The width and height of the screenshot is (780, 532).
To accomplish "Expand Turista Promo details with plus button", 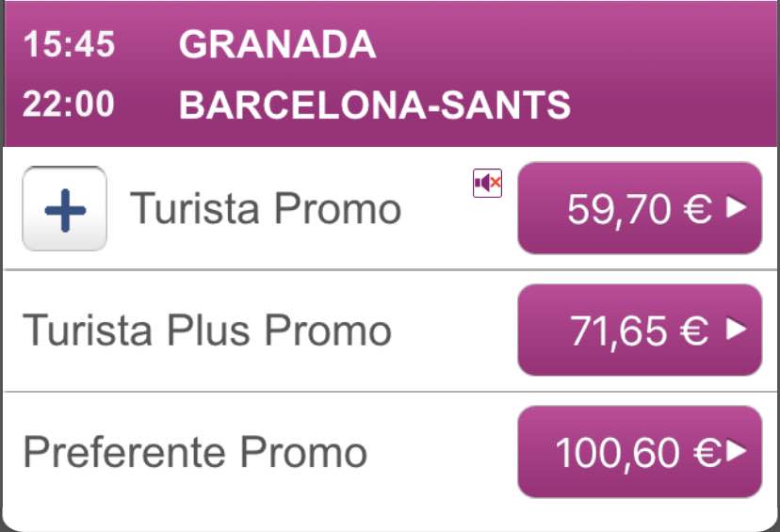I will point(65,208).
